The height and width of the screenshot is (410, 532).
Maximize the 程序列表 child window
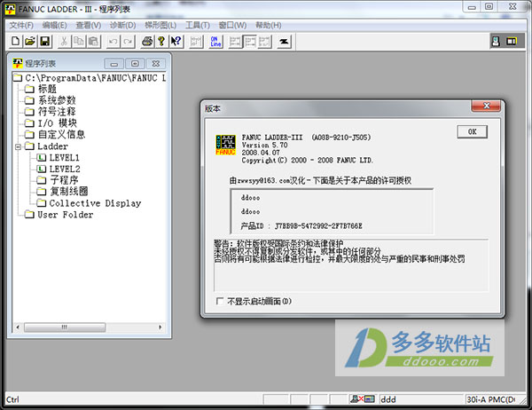135,64
